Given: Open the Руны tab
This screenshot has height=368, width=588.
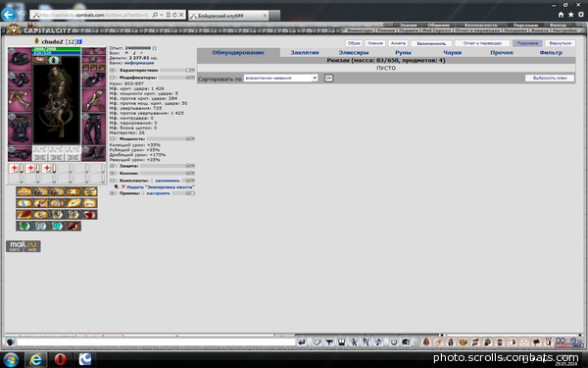Looking at the screenshot, I should 403,53.
